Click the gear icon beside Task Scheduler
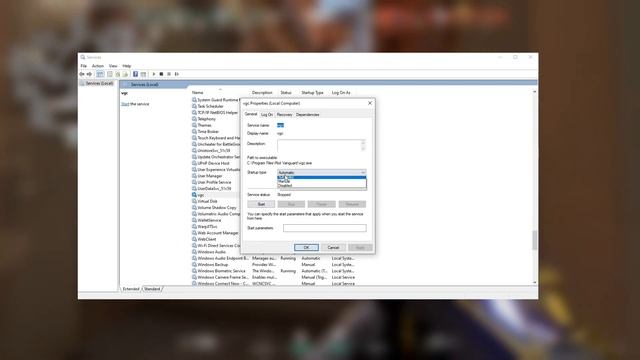This screenshot has height=360, width=640. click(194, 106)
